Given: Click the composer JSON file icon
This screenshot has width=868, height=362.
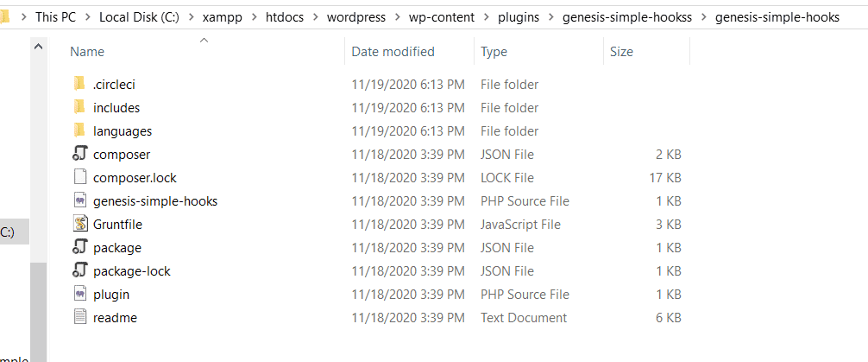Looking at the screenshot, I should click(x=80, y=154).
